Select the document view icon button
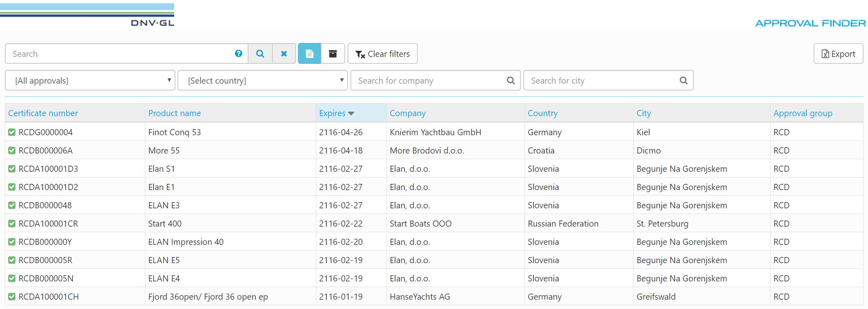The height and width of the screenshot is (309, 868). (x=309, y=54)
